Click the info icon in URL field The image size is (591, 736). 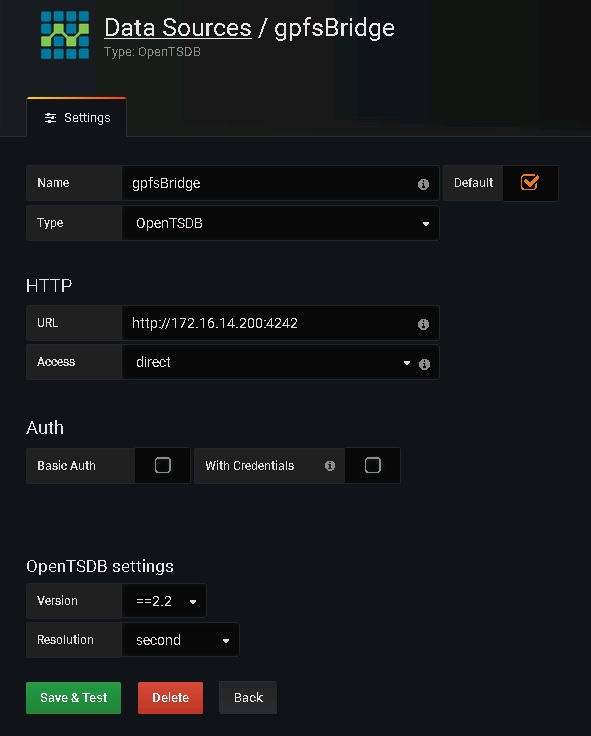click(423, 324)
